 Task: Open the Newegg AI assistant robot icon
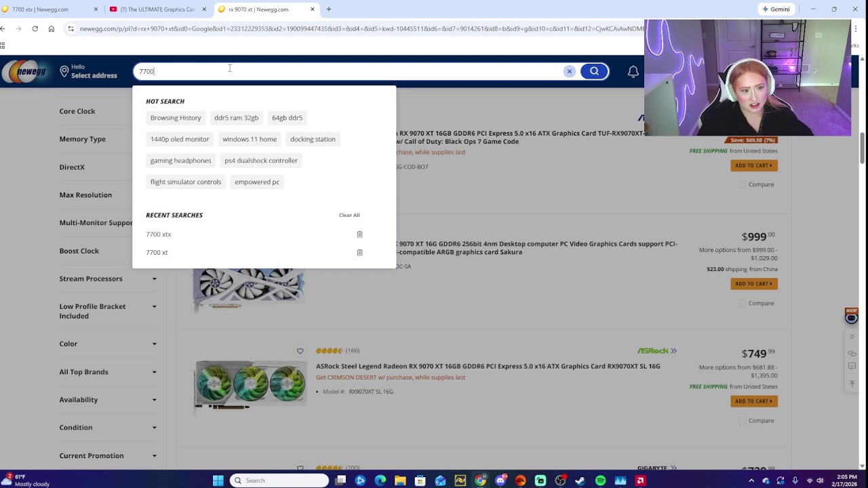pyautogui.click(x=852, y=316)
